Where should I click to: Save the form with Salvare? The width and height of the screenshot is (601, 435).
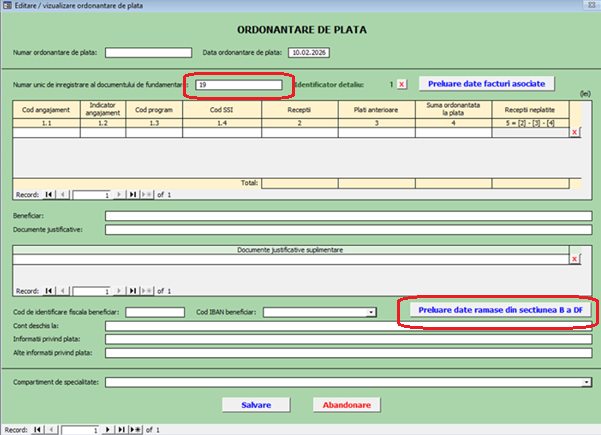pyautogui.click(x=256, y=405)
